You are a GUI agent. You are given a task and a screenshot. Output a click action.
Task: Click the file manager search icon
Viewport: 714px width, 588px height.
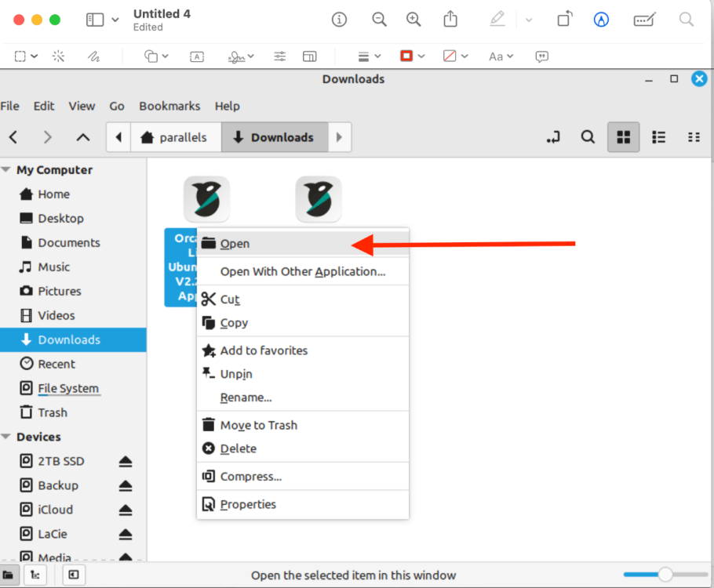coord(588,137)
